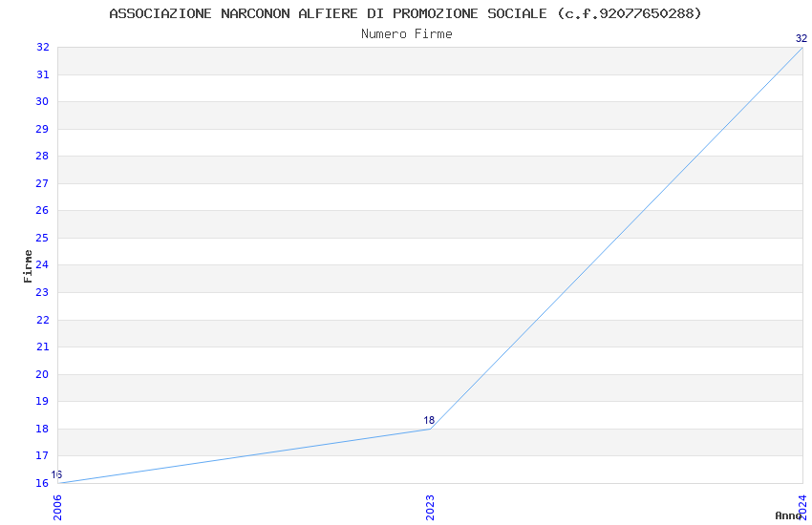Select the subtitle Numero Firme
Image resolution: width=812 pixels, height=525 pixels.
coord(407,34)
